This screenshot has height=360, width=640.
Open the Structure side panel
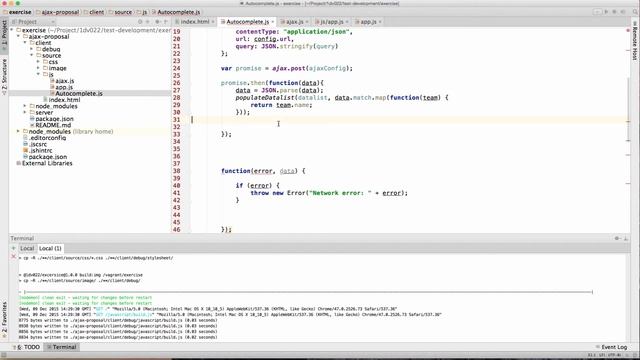4,77
